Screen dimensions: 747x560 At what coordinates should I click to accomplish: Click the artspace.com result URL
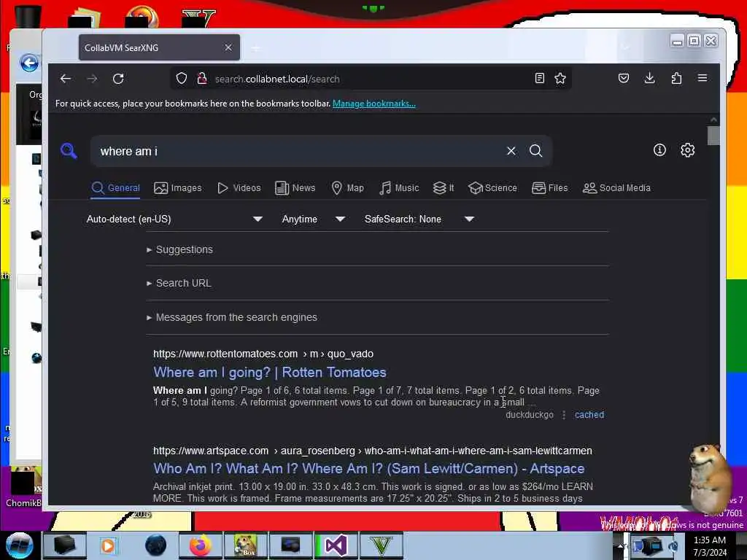coord(373,451)
